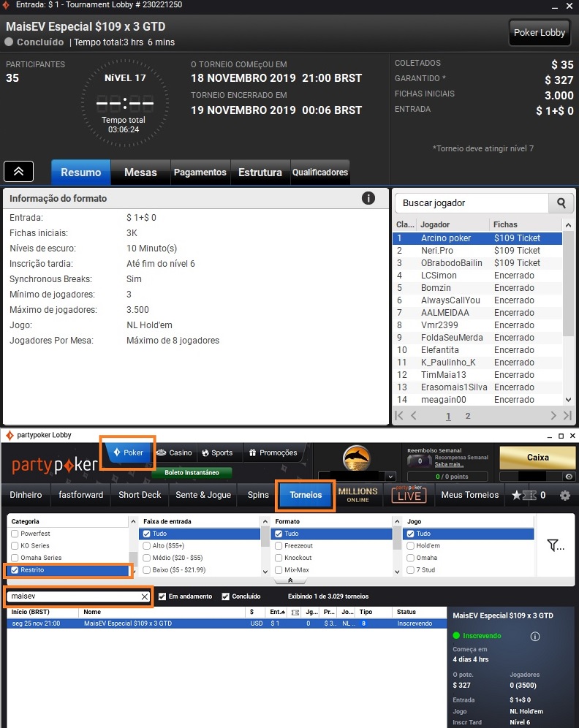The image size is (579, 728).
Task: Select the Torneios tab
Action: tap(306, 495)
